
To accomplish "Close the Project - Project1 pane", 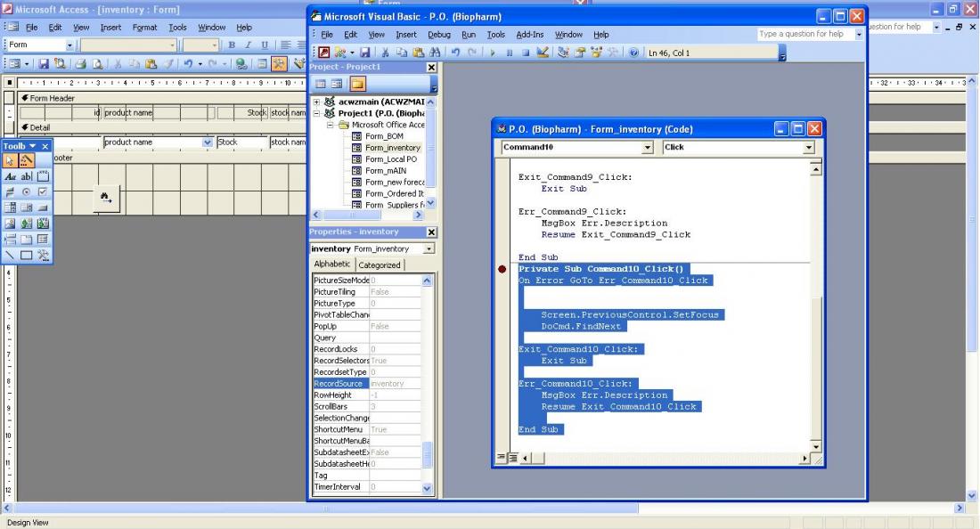I will click(431, 67).
